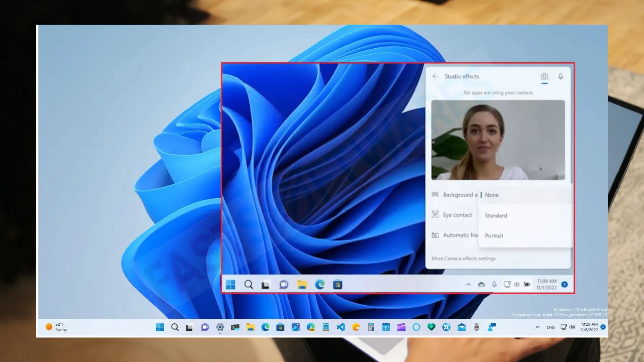The width and height of the screenshot is (644, 362).
Task: Open Notepad on the main taskbar
Action: tap(326, 327)
